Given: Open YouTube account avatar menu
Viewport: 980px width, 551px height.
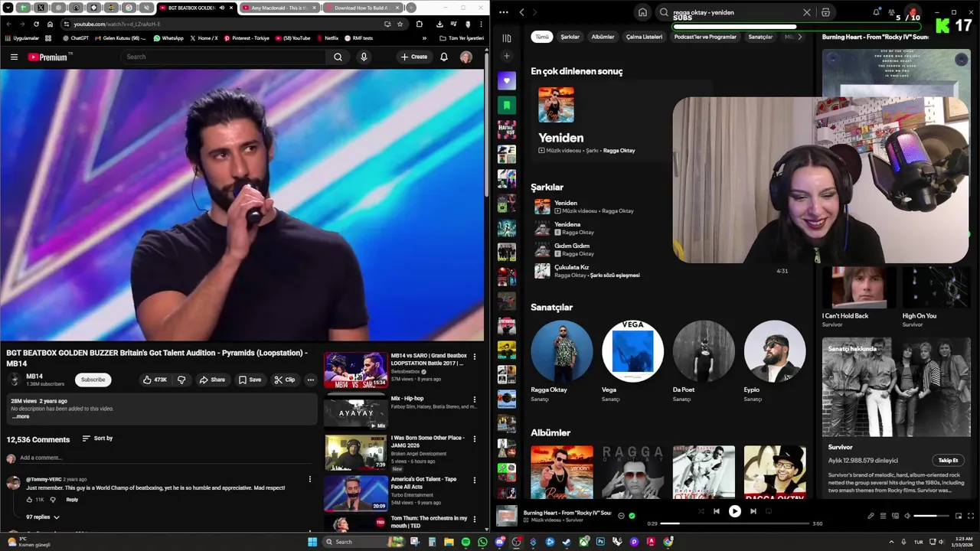Looking at the screenshot, I should pos(465,57).
